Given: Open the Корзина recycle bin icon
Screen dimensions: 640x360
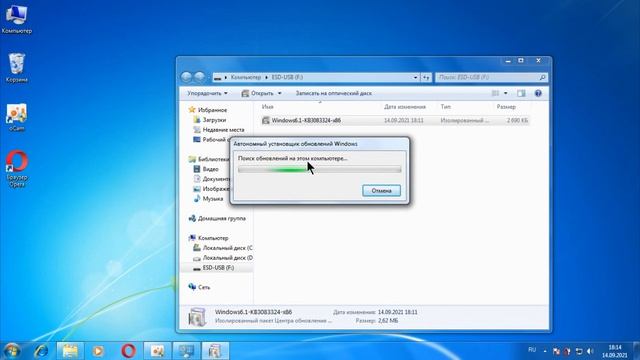Looking at the screenshot, I should [17, 68].
